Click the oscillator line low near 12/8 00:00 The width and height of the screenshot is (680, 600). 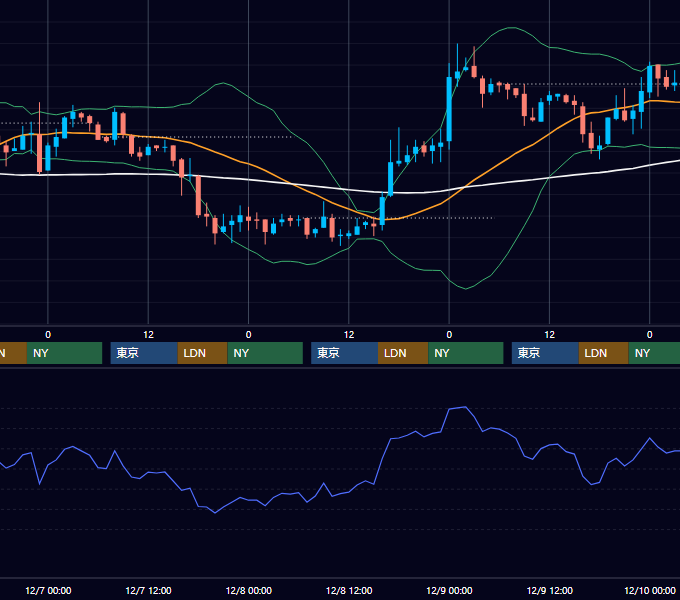tap(215, 512)
